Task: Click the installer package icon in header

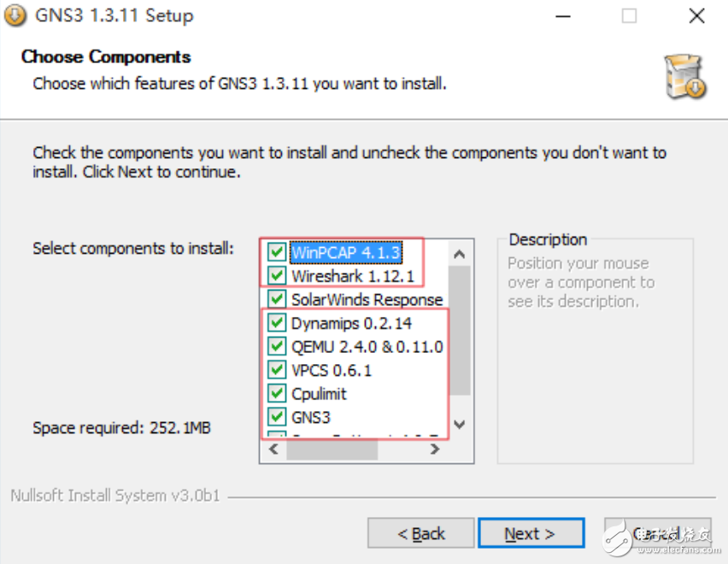Action: [x=685, y=76]
